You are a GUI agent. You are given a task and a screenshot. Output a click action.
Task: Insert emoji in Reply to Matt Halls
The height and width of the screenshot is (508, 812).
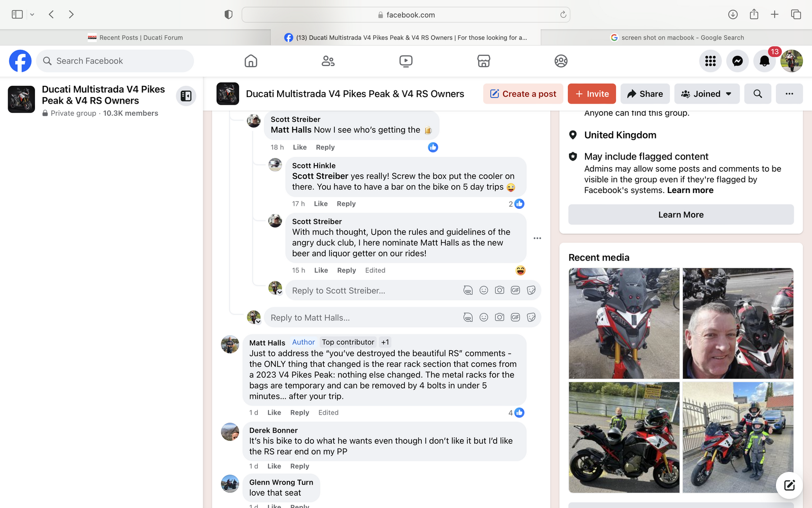(x=484, y=317)
